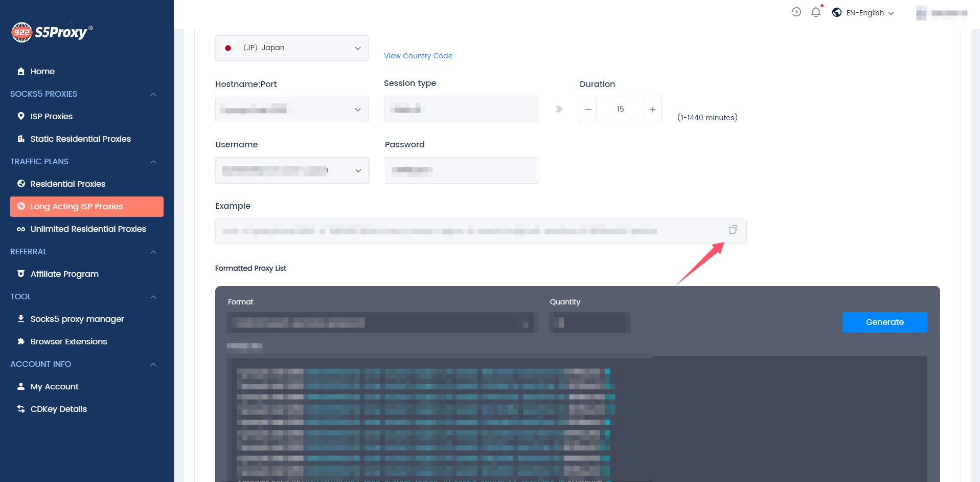Click the Japan flag icon

[x=228, y=48]
